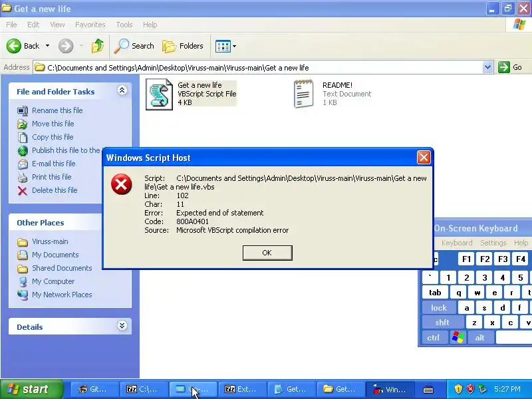Open the File menu
This screenshot has height=399, width=532.
[x=11, y=25]
